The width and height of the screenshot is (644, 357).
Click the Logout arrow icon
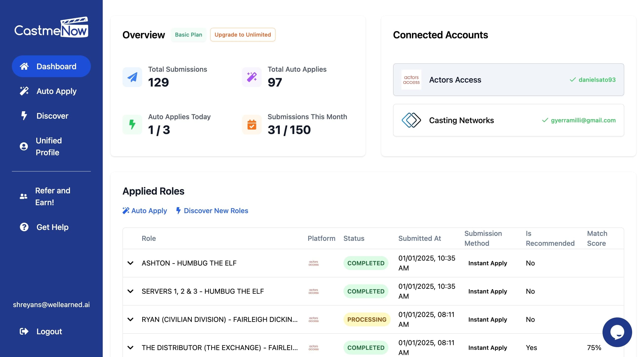tap(24, 331)
